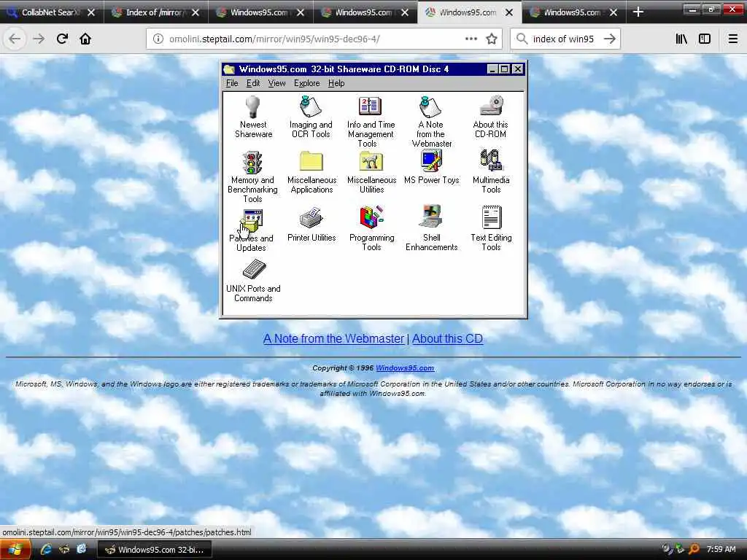Open Miscellaneous Utilities folder icon

(371, 161)
